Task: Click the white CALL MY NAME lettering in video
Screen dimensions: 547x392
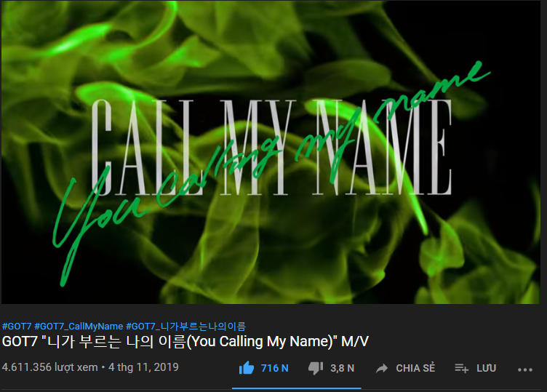Action: [271, 147]
